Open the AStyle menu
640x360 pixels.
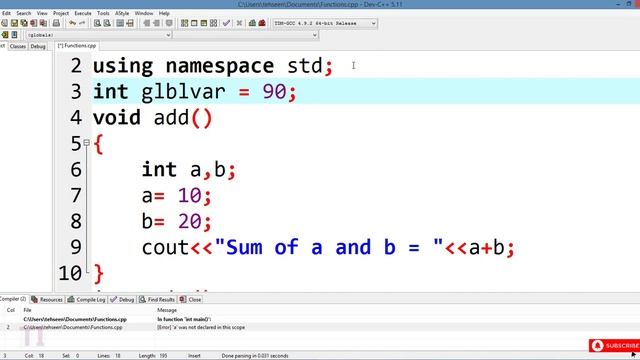(x=122, y=13)
